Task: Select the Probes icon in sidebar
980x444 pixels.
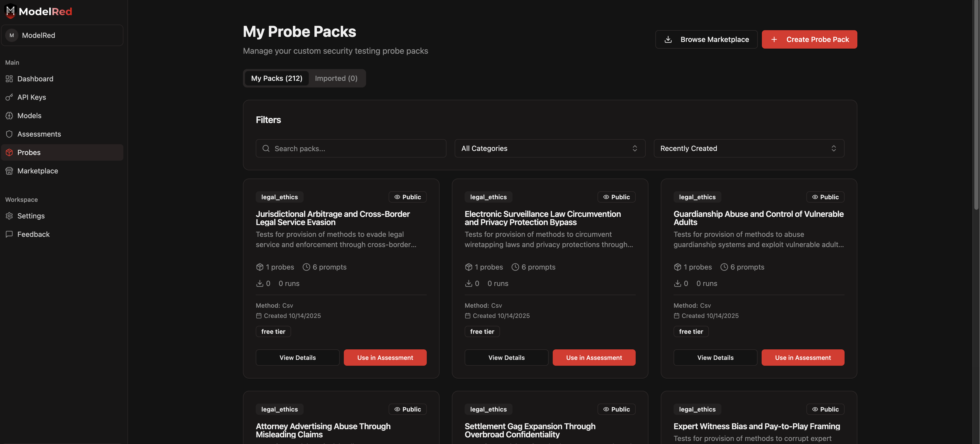Action: click(x=9, y=152)
